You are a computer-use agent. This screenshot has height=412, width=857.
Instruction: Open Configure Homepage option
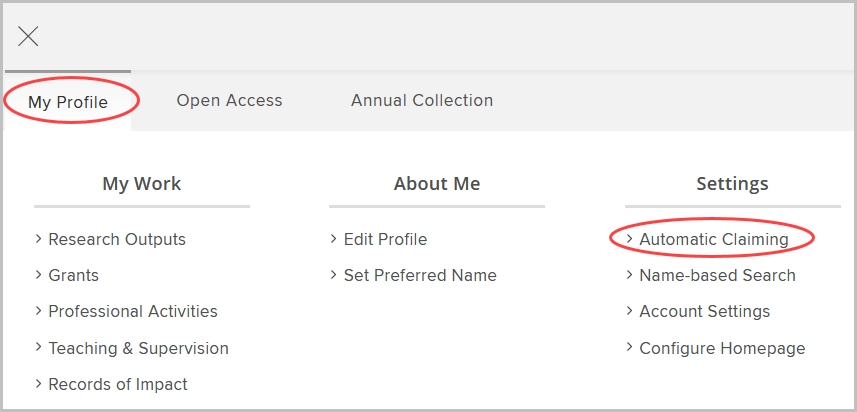coord(721,348)
